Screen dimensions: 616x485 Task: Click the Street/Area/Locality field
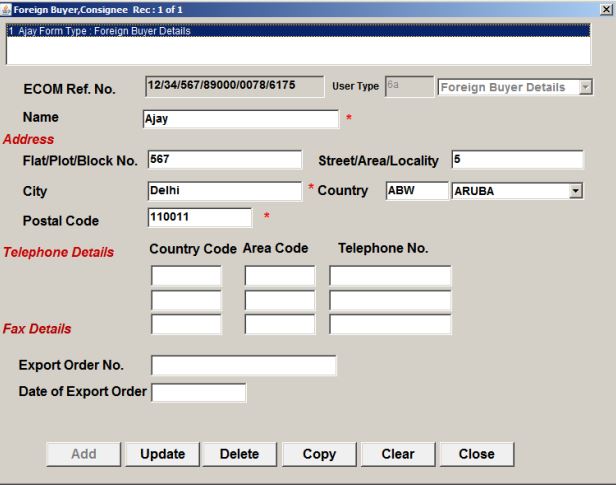[x=517, y=159]
